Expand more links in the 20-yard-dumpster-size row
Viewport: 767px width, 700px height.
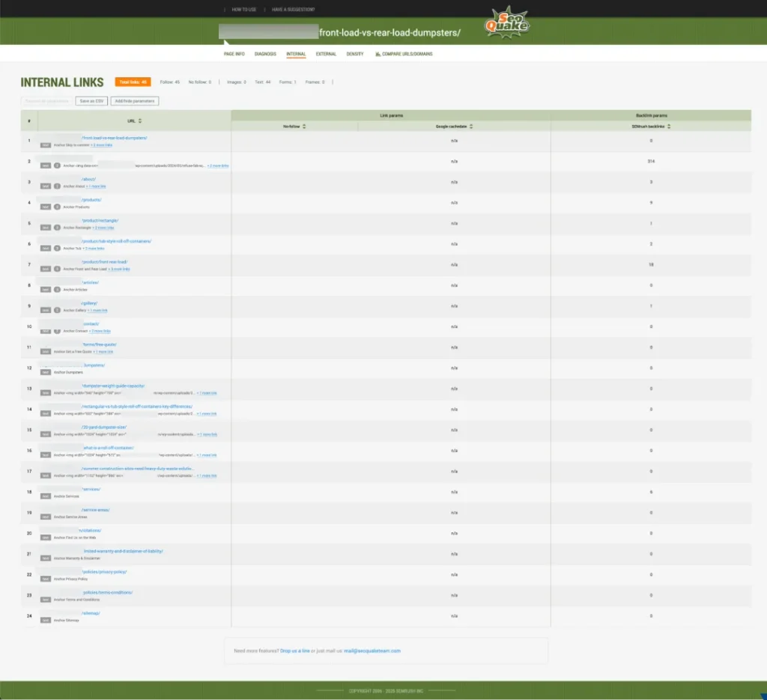(207, 434)
